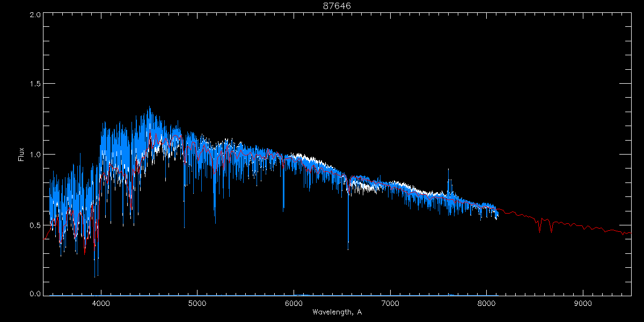Click bottom of deep absorption line near 6560

click(x=348, y=248)
